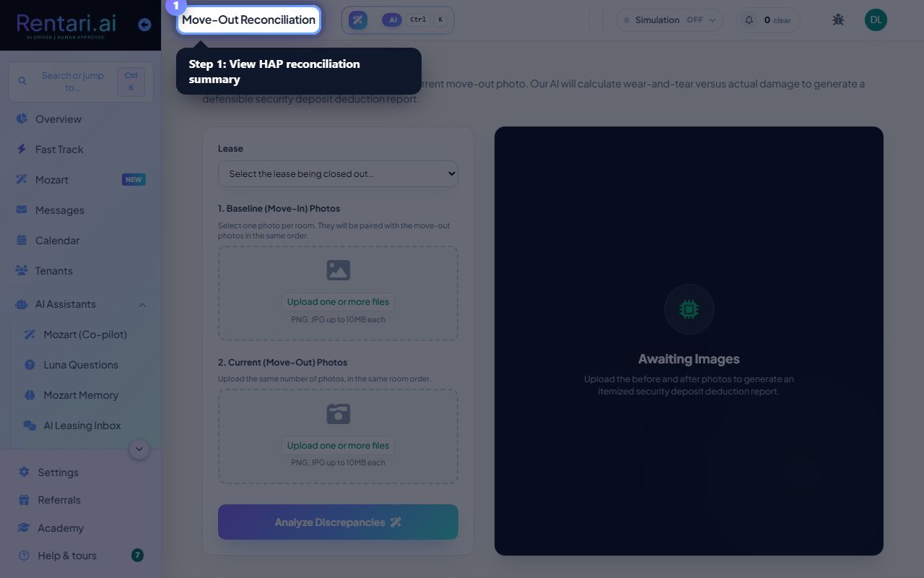Upload files for Baseline Move-In Photos
924x578 pixels.
click(338, 302)
